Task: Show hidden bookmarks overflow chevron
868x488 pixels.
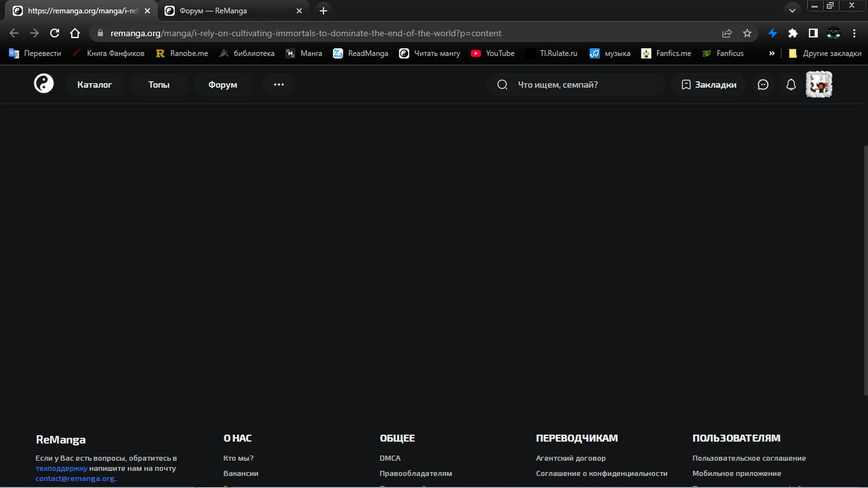Action: [x=772, y=53]
